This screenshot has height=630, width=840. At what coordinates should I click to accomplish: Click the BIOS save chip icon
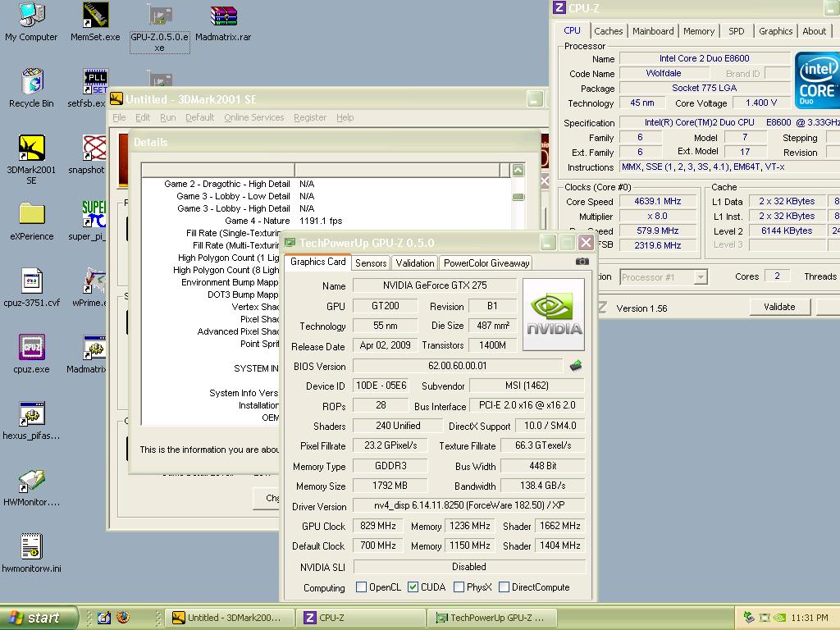[576, 366]
